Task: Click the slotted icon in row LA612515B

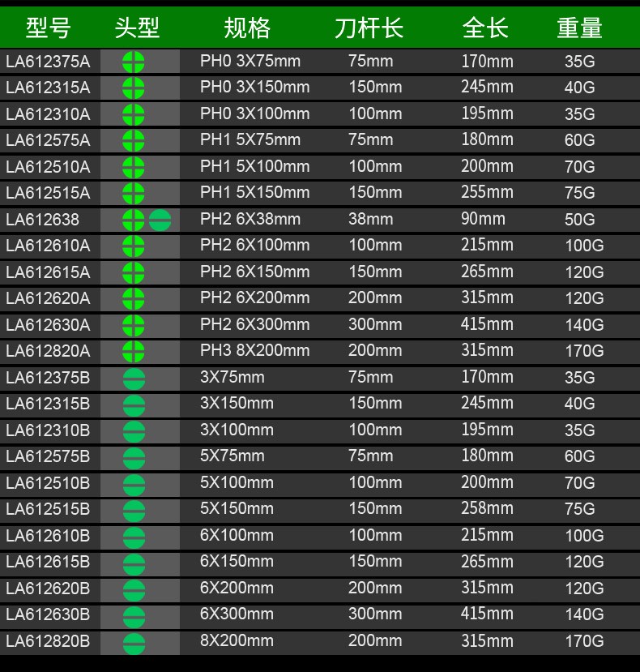Action: coord(134,511)
